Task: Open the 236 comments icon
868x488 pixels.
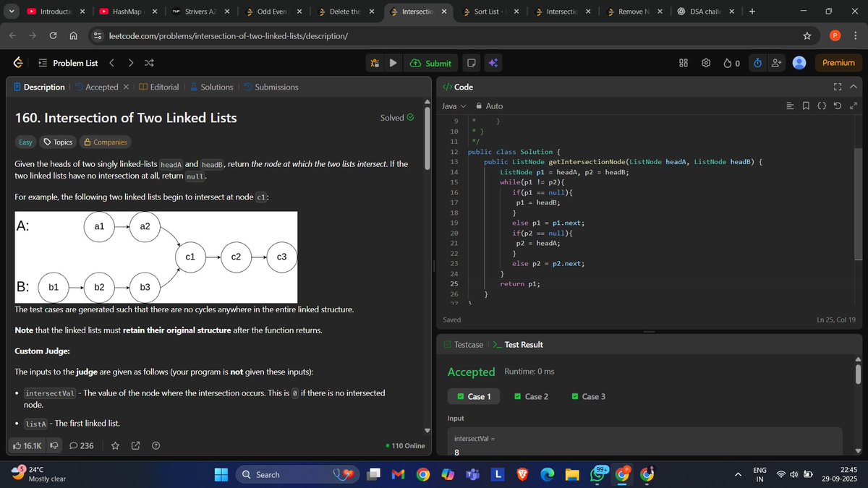Action: click(81, 445)
